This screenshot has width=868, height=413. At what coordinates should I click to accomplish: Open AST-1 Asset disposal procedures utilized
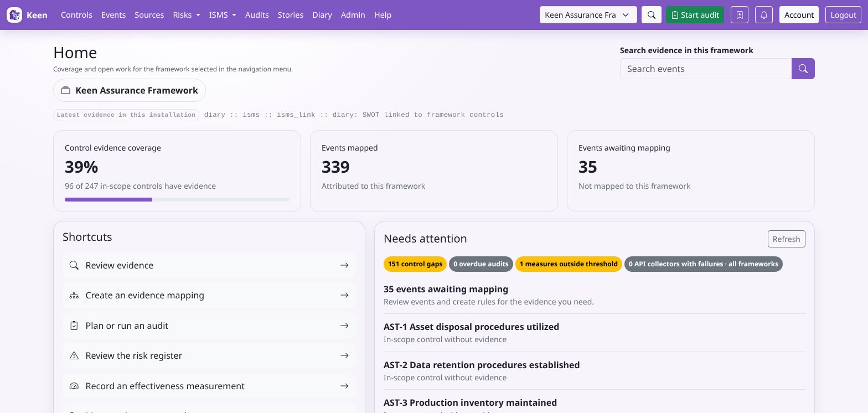[x=471, y=327]
